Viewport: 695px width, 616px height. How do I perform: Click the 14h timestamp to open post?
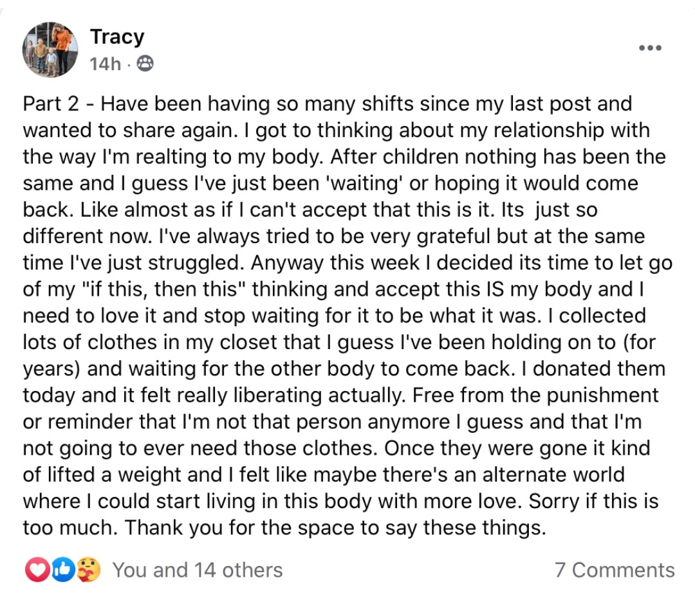pyautogui.click(x=106, y=64)
